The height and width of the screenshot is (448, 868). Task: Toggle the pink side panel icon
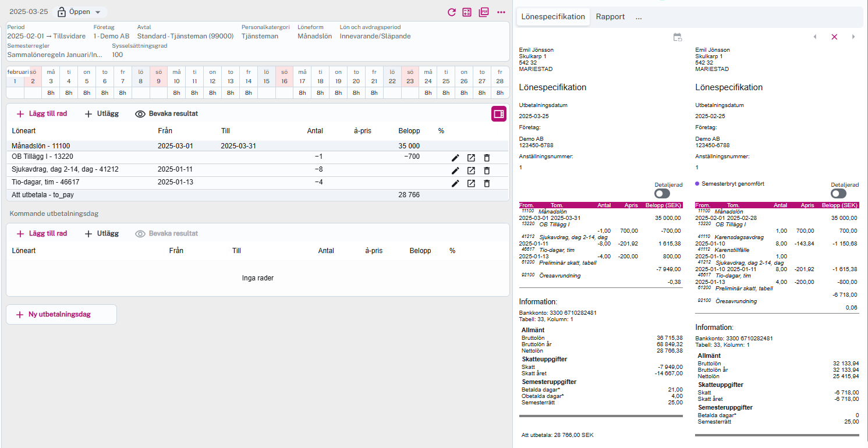pyautogui.click(x=498, y=114)
